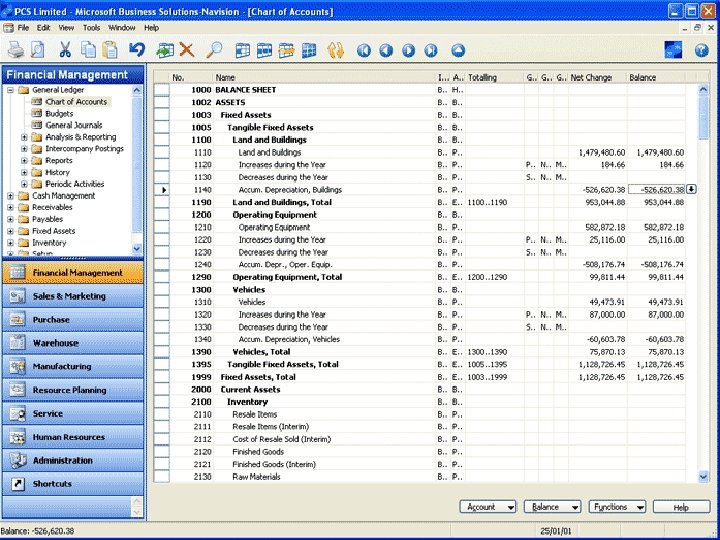Click the Net Change column header
Screen dimensions: 720x540
[597, 78]
